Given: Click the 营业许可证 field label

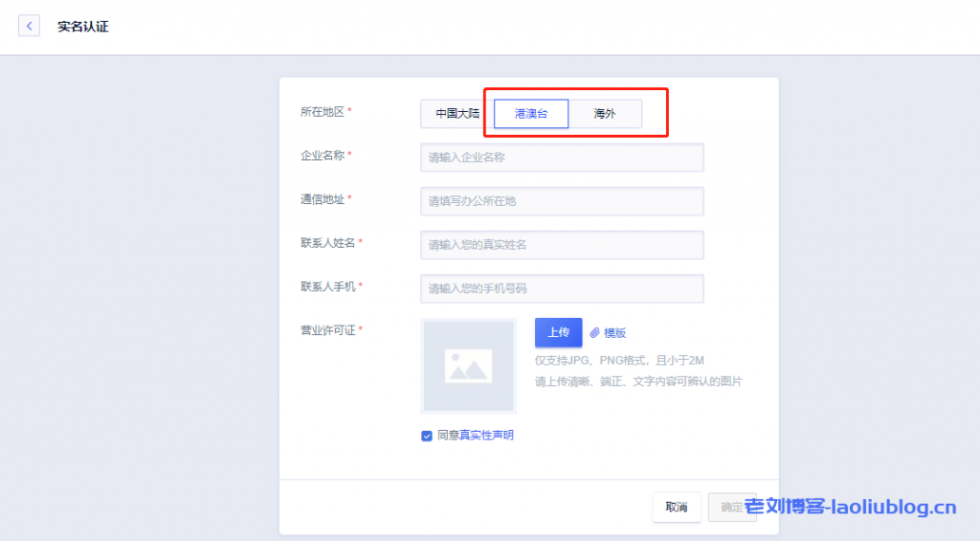Looking at the screenshot, I should coord(328,330).
